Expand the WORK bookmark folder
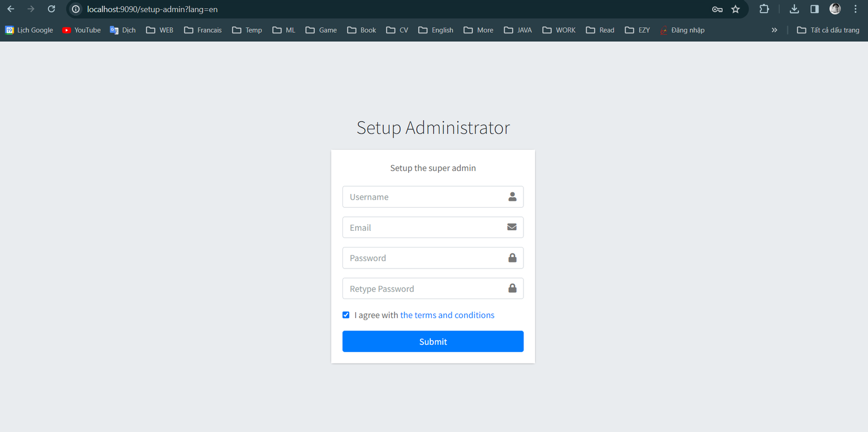Image resolution: width=868 pixels, height=432 pixels. 559,30
